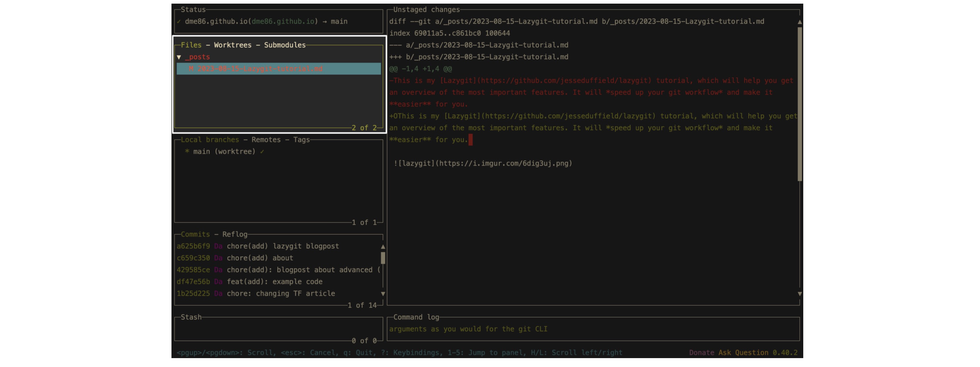The image size is (980, 367).
Task: Switch to the Files tab
Action: (x=191, y=45)
